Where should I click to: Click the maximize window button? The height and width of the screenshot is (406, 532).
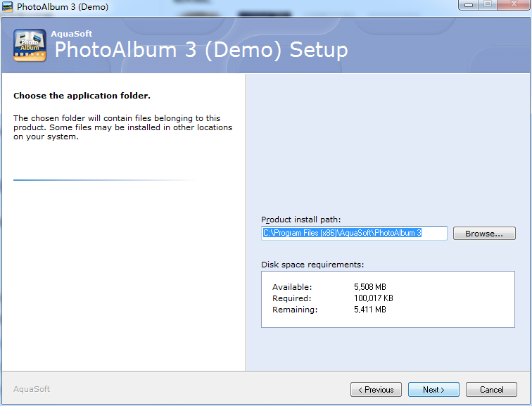pyautogui.click(x=488, y=5)
